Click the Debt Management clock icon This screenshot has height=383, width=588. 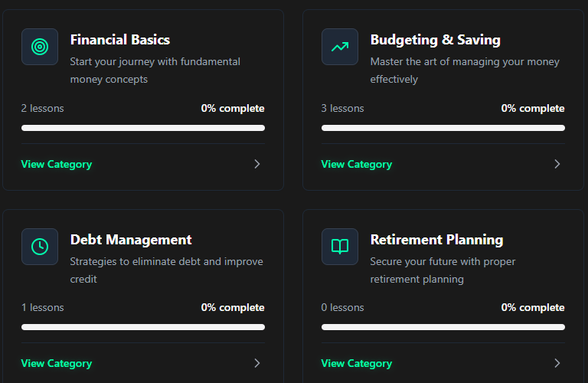40,247
